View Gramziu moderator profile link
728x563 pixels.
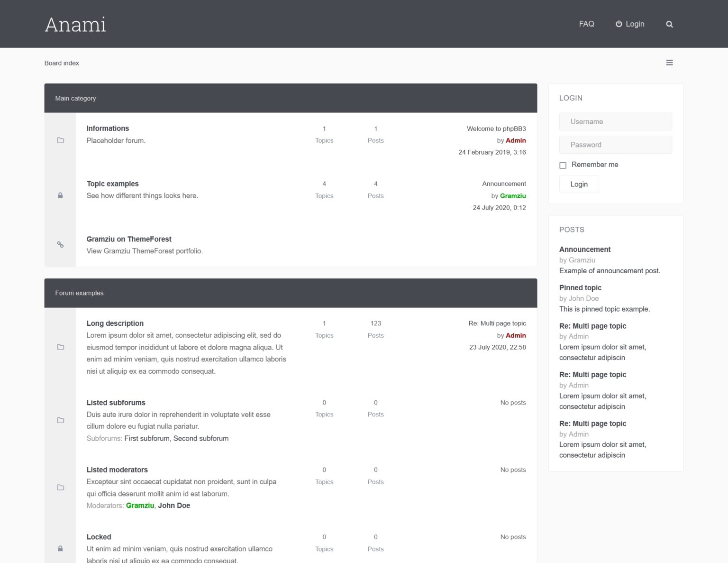click(x=140, y=506)
